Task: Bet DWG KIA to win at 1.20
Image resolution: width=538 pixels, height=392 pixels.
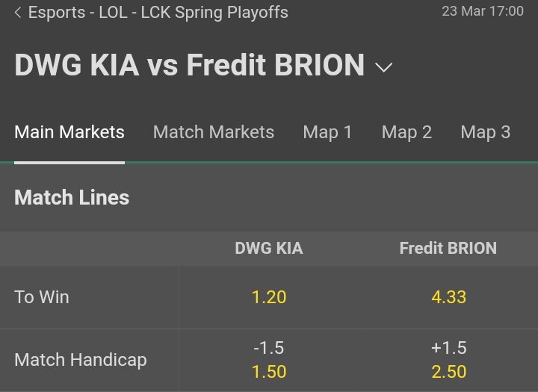Action: (x=269, y=297)
